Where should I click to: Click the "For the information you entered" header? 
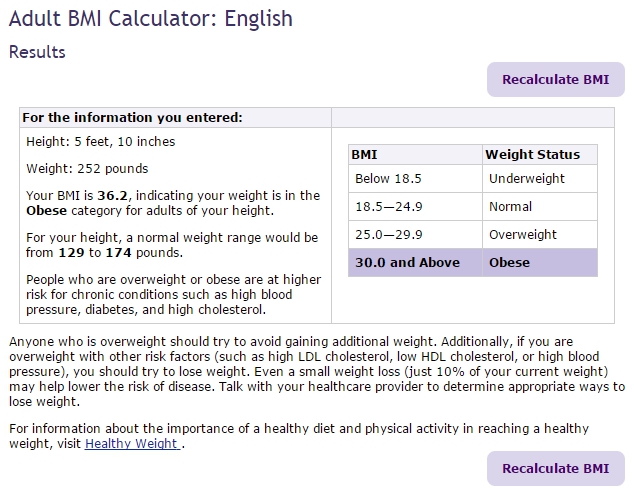coord(132,117)
